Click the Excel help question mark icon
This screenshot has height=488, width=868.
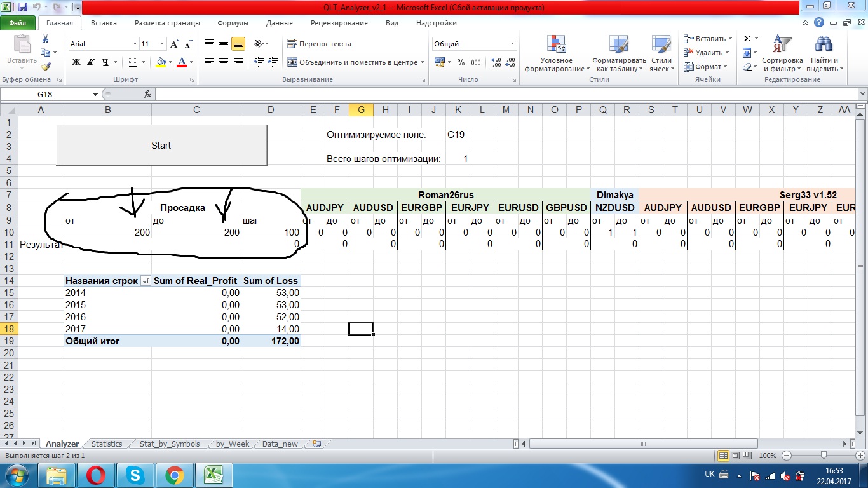coord(819,23)
